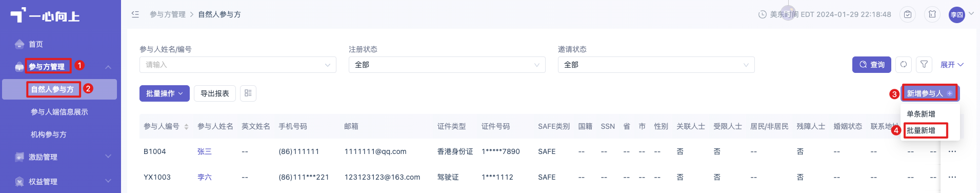Expand the 激励管理 sidebar menu
The width and height of the screenshot is (980, 193).
[61, 157]
